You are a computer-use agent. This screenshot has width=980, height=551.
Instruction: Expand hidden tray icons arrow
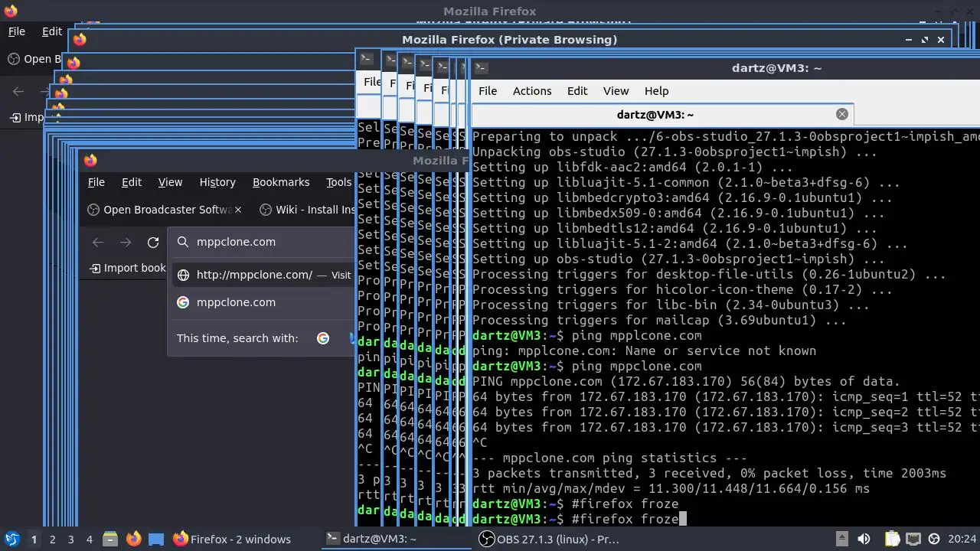[x=841, y=539]
